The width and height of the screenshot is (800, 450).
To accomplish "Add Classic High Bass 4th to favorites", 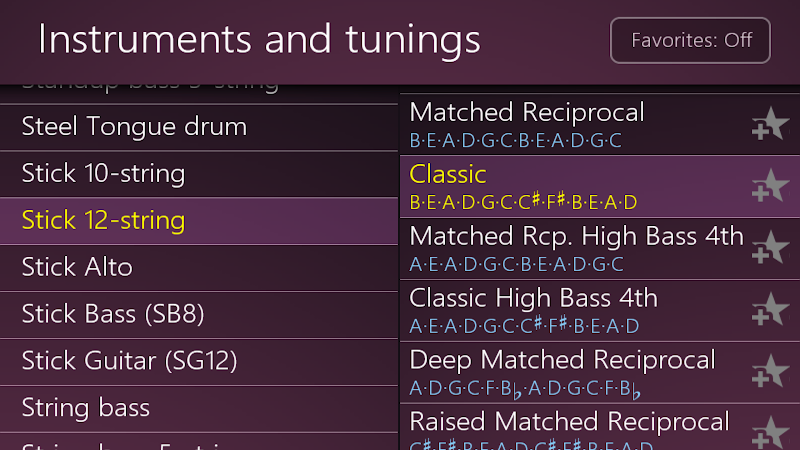I will [x=770, y=310].
